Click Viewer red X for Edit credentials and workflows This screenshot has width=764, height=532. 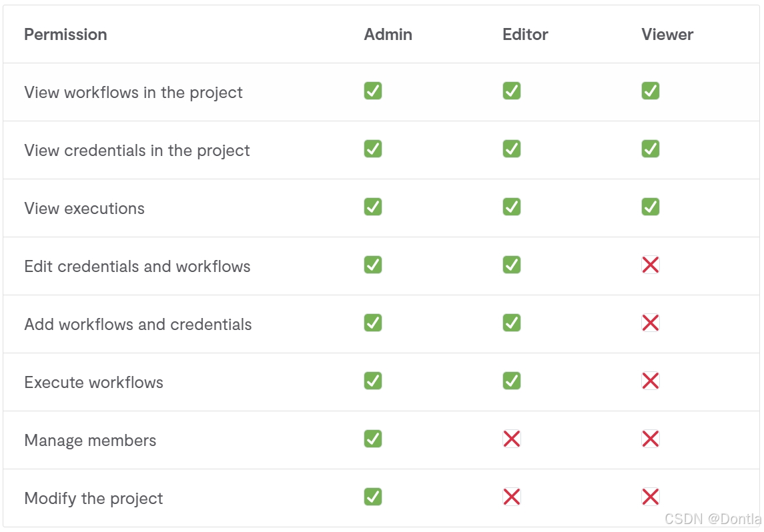[651, 265]
